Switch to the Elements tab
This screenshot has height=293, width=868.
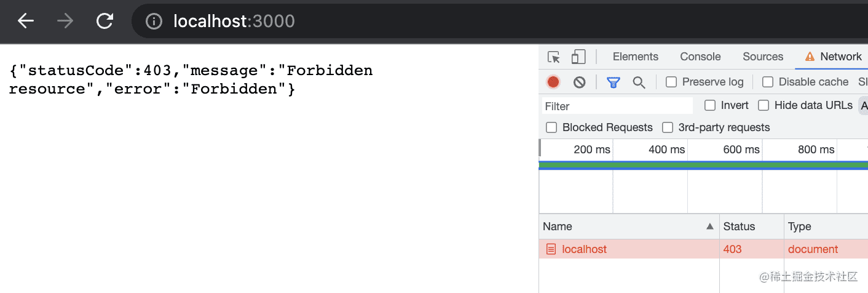[635, 57]
